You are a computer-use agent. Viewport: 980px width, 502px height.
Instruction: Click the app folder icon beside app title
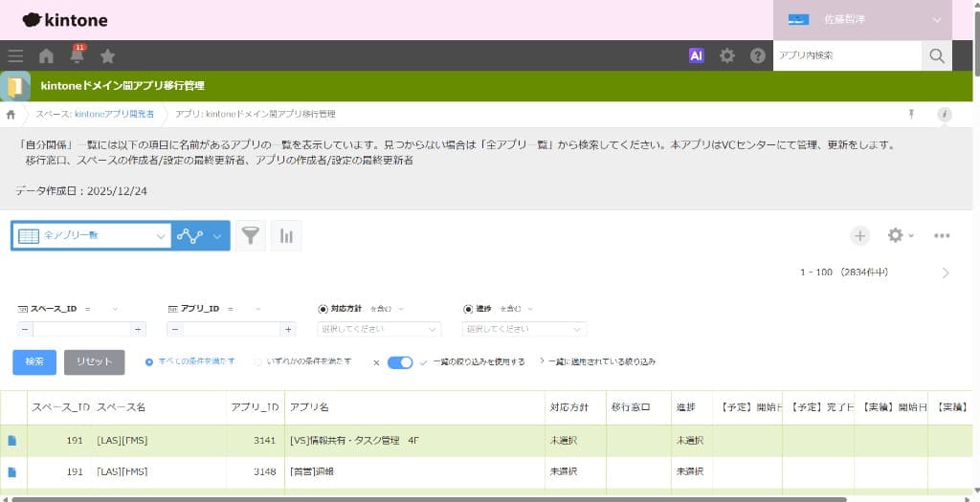(15, 86)
